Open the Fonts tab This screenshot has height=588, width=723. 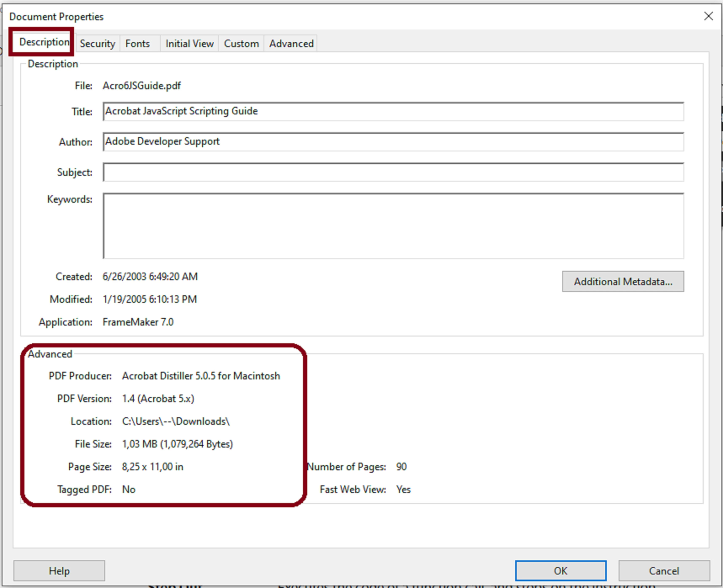pyautogui.click(x=138, y=44)
